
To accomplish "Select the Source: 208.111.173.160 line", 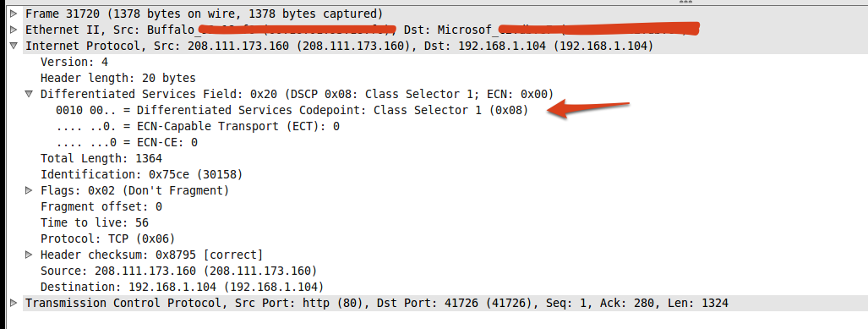I will pos(179,271).
